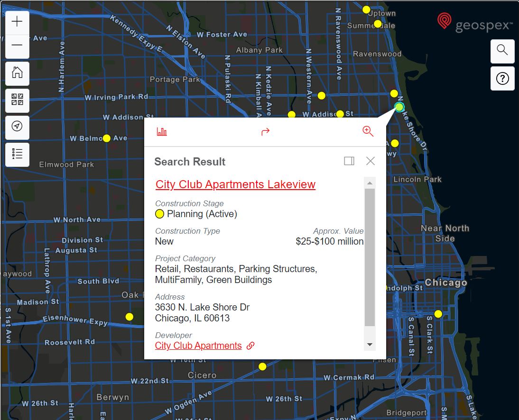Screen dimensions: 519x420
Task: Open the basemap gallery
Action: 17,100
